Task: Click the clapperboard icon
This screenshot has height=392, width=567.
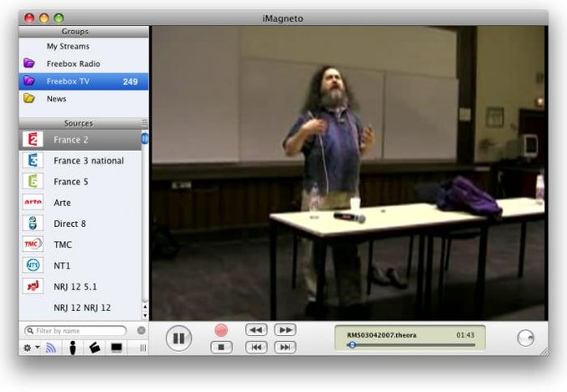Action: [x=94, y=348]
